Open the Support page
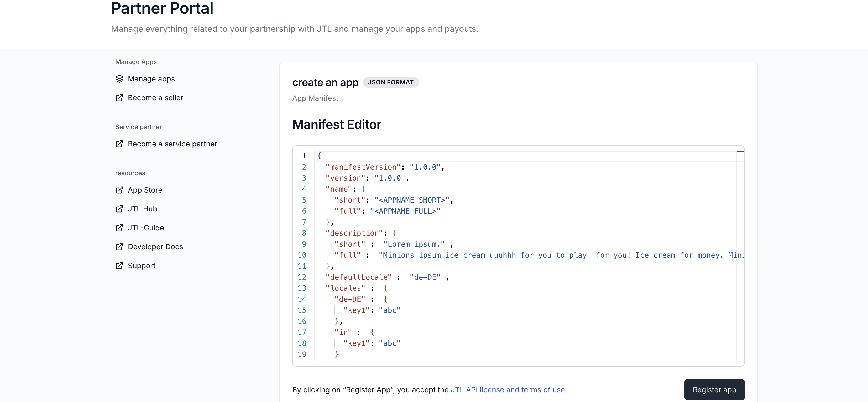Image resolution: width=868 pixels, height=402 pixels. [x=142, y=266]
